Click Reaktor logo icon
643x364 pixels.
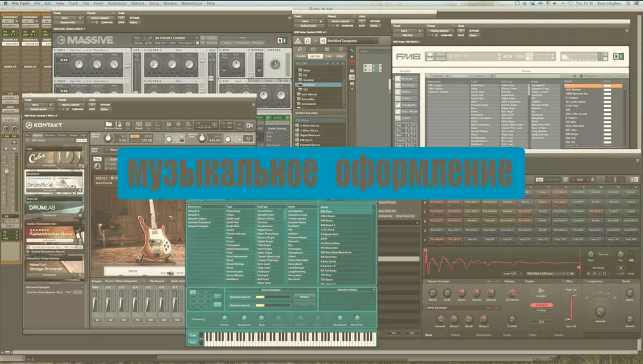(x=298, y=41)
